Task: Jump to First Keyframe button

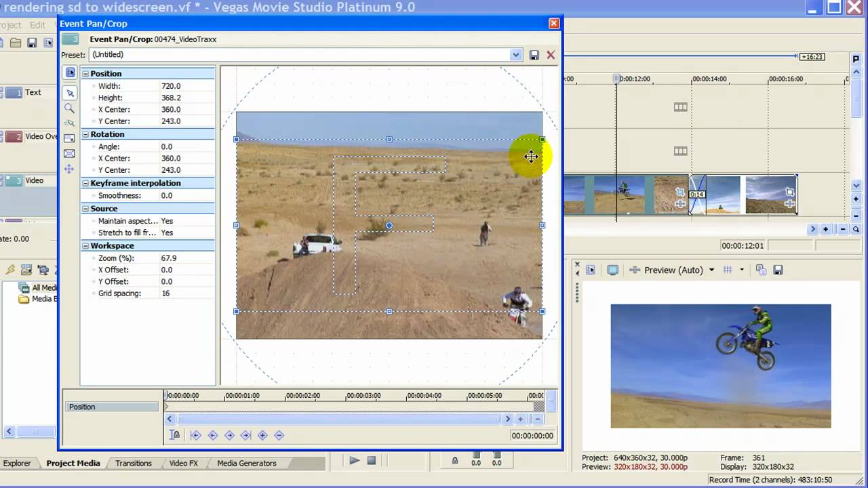Action: [x=196, y=435]
